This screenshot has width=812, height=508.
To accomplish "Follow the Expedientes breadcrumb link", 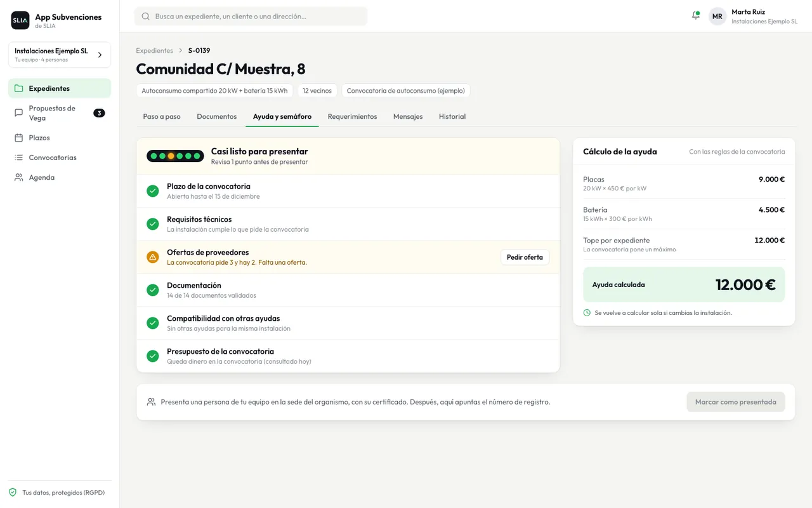I will (154, 50).
